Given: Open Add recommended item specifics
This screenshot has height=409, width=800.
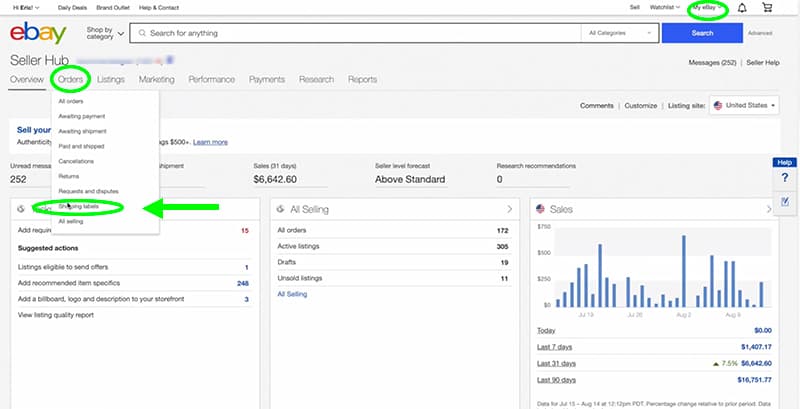Looking at the screenshot, I should [x=133, y=283].
